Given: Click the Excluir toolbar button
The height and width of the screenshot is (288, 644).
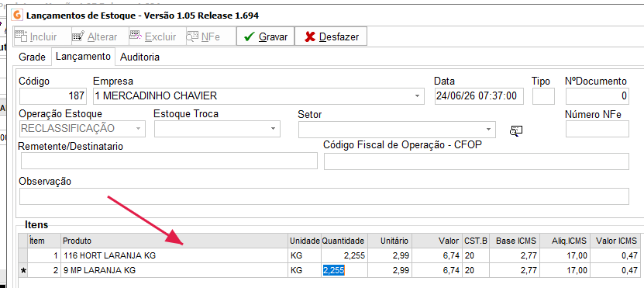Looking at the screenshot, I should pos(158,36).
